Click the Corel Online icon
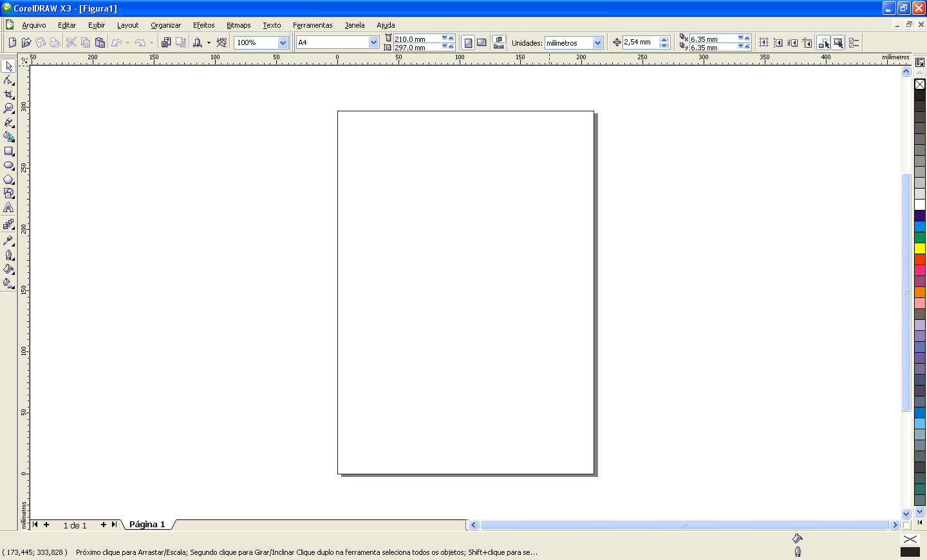 pyautogui.click(x=221, y=42)
